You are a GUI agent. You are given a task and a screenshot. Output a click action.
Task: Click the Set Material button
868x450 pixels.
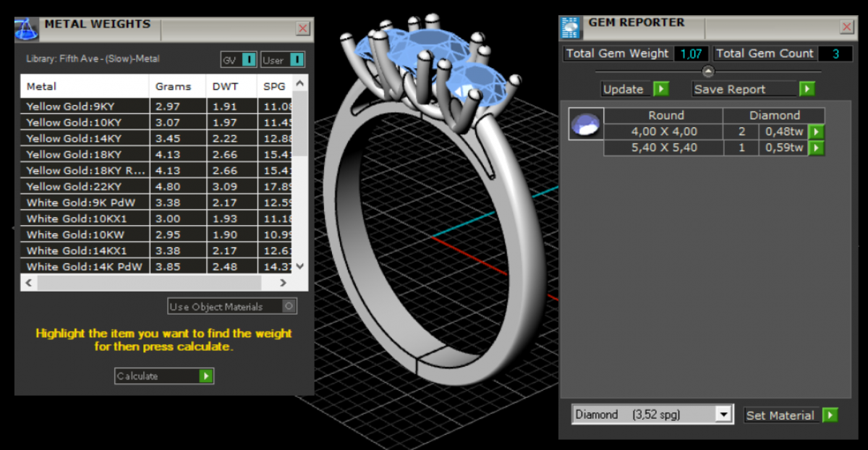click(x=780, y=415)
